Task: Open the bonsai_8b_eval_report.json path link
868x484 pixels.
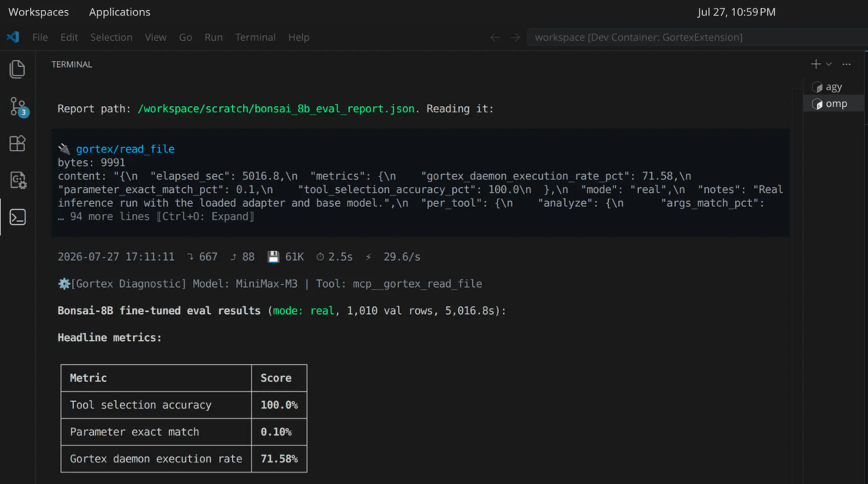Action: click(x=276, y=109)
